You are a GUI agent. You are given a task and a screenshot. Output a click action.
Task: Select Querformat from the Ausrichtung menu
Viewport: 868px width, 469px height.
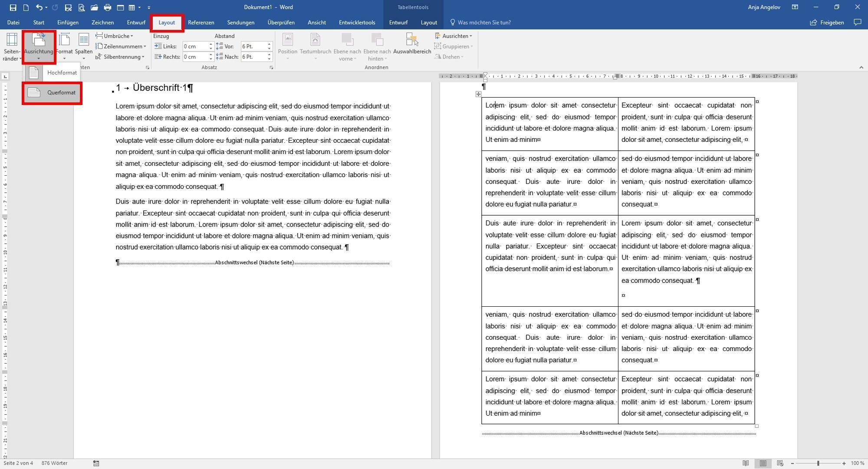62,92
